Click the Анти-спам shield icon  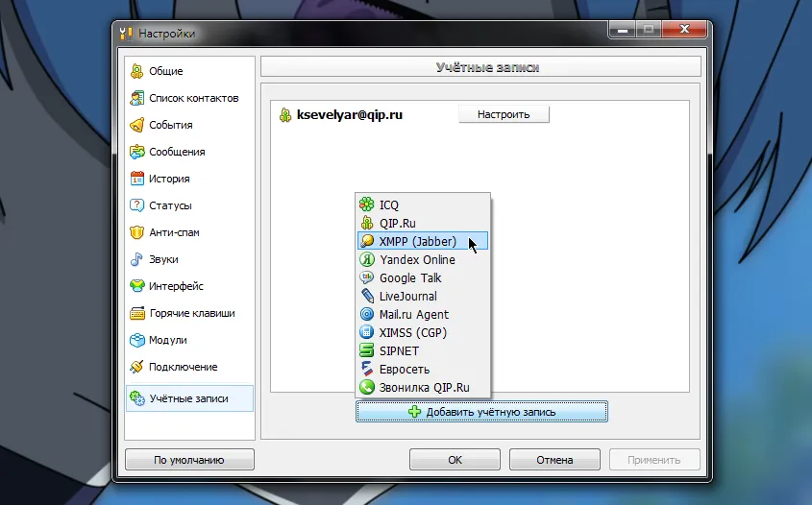[136, 232]
